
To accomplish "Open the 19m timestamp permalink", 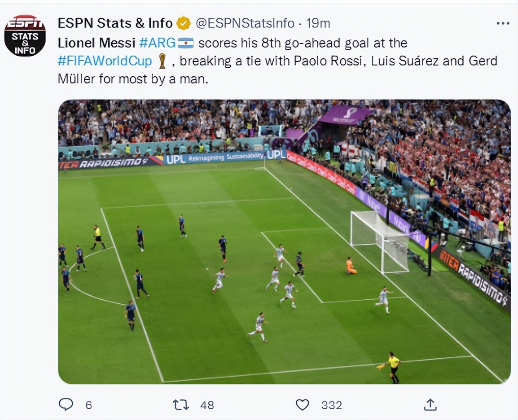I will tap(318, 23).
